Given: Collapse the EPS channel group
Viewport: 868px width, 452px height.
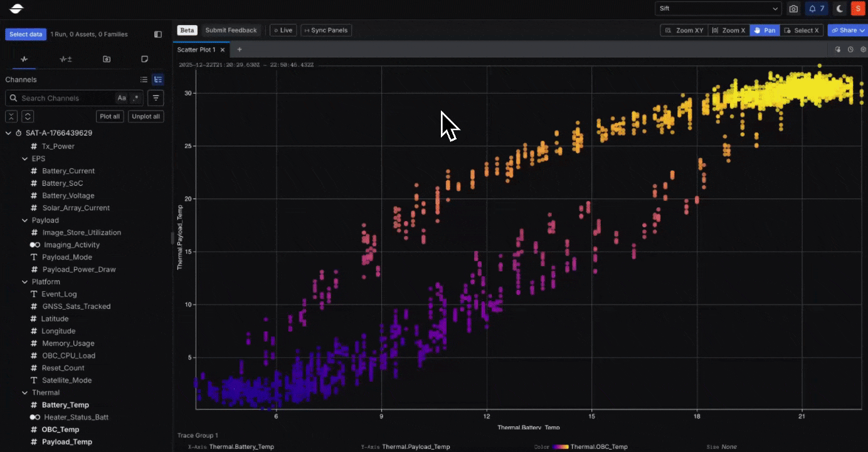Looking at the screenshot, I should tap(24, 158).
